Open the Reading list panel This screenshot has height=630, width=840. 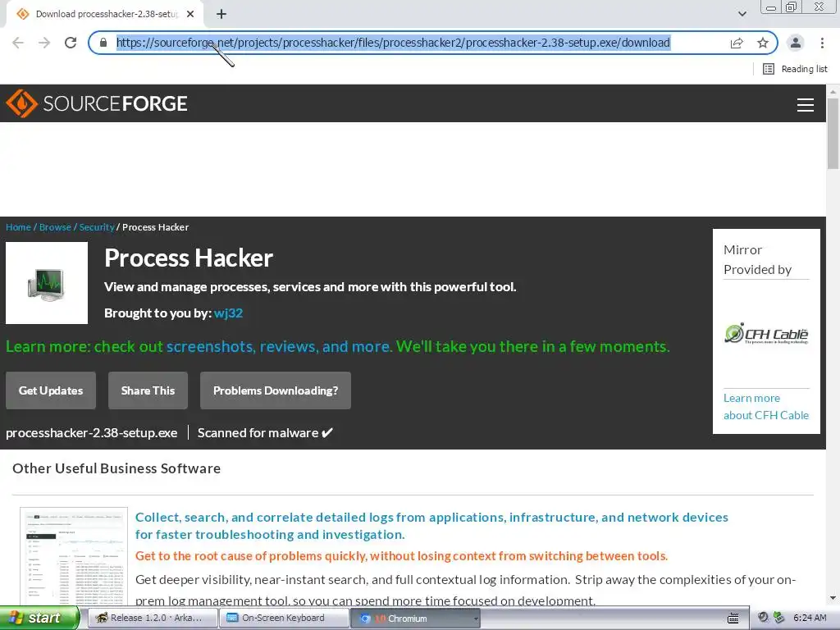point(795,69)
